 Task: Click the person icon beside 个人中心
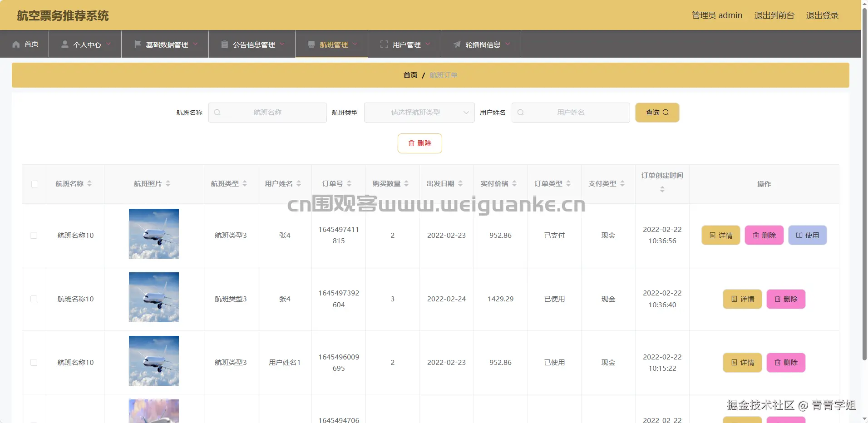(65, 44)
